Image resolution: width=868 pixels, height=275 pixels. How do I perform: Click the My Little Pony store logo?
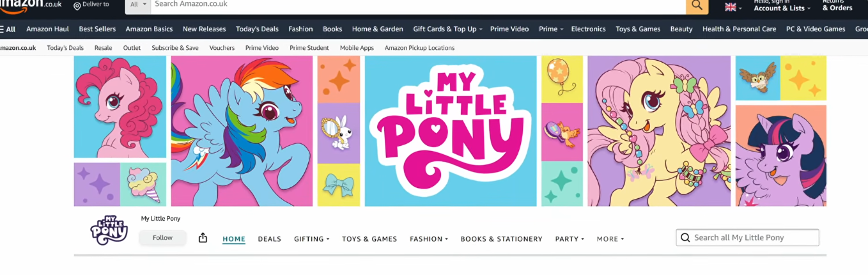109,231
